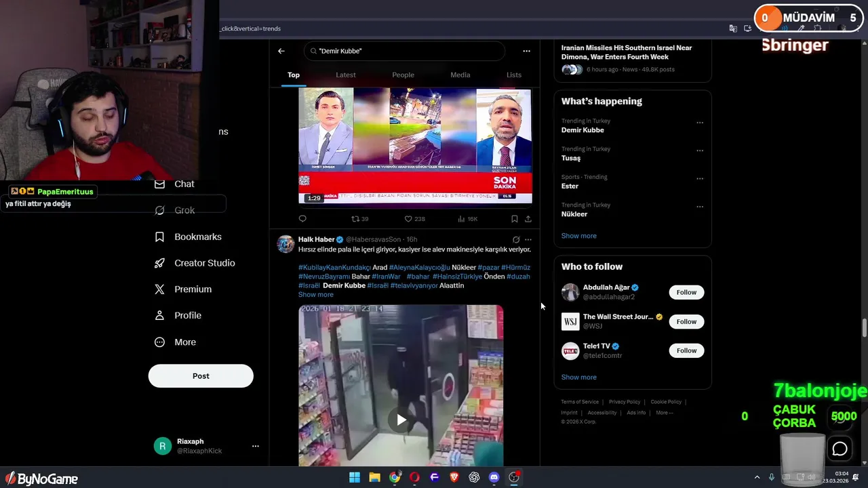868x488 pixels.
Task: Click the Post button
Action: click(x=201, y=376)
